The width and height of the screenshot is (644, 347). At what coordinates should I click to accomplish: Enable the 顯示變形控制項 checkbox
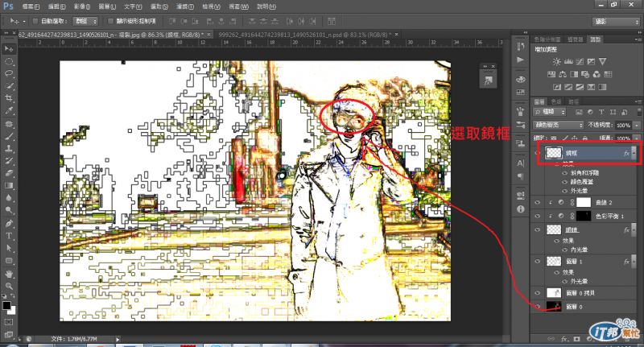110,21
